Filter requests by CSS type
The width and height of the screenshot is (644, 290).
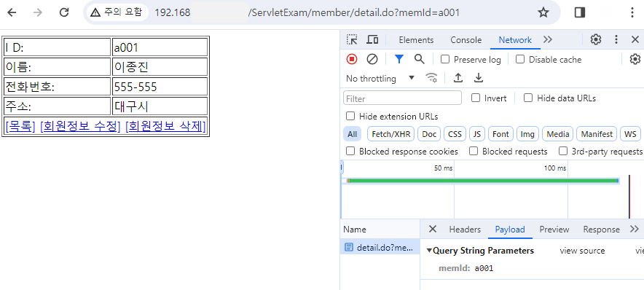point(455,134)
